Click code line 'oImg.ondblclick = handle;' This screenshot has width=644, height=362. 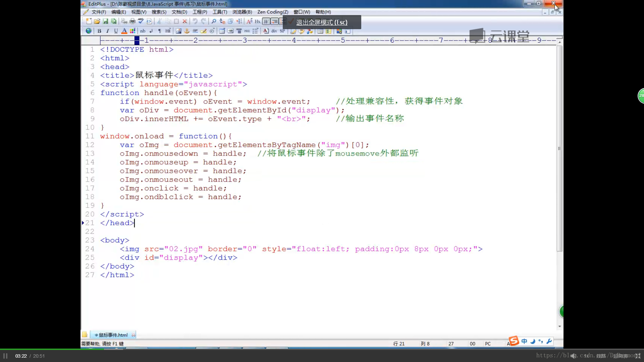180,197
